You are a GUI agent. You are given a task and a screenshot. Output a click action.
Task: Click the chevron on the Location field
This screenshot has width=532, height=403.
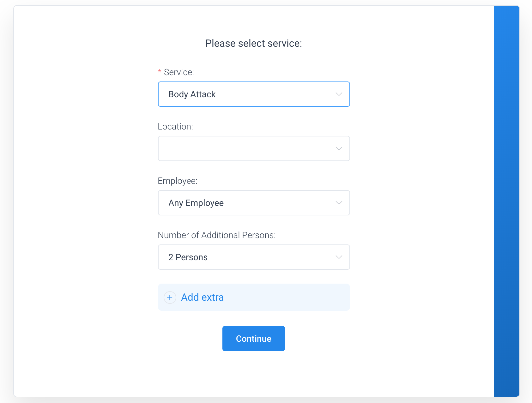click(x=338, y=148)
